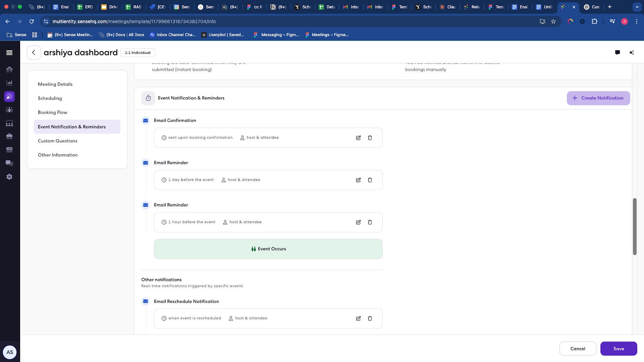Edit the 1 day before Email Reminder

click(358, 180)
